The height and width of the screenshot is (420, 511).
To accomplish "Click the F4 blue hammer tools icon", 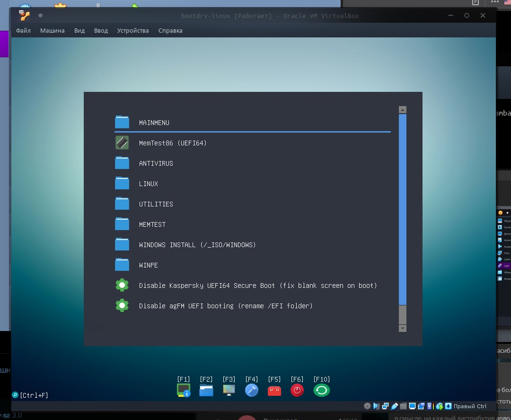I will [252, 390].
